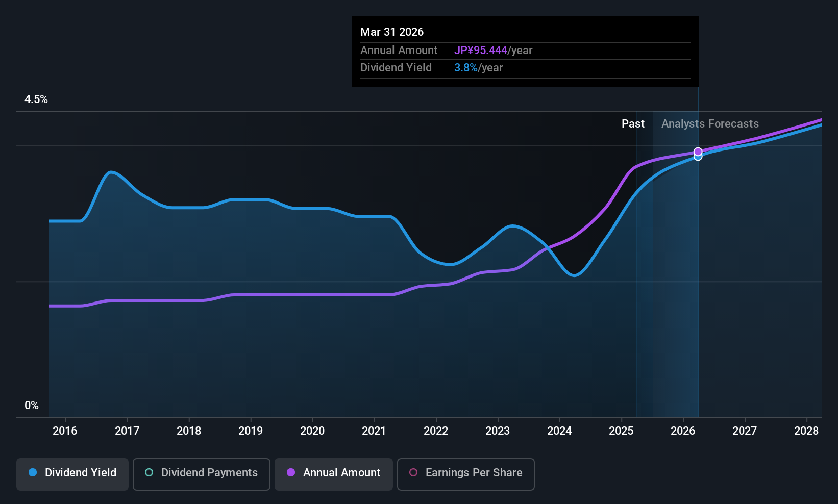Click the 2016 x-axis label
This screenshot has height=504, width=838.
[x=65, y=431]
